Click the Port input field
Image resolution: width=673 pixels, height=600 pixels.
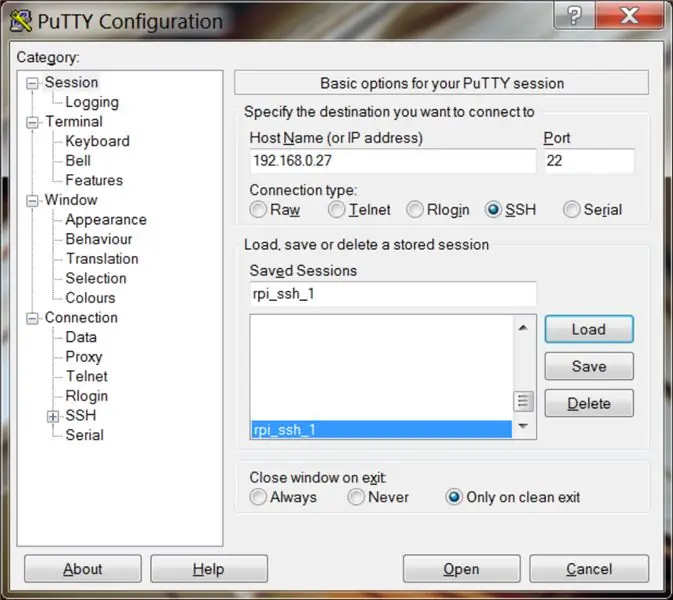[x=589, y=161]
